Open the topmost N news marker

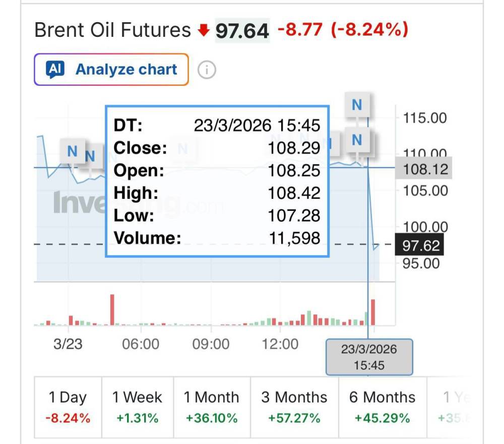pyautogui.click(x=357, y=105)
